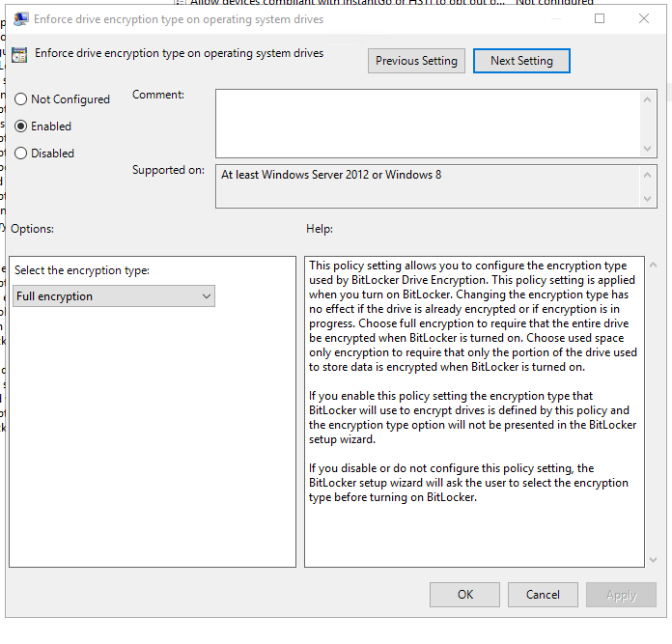Click Supported on scroll down arrow
The width and height of the screenshot is (672, 644).
pyautogui.click(x=648, y=198)
